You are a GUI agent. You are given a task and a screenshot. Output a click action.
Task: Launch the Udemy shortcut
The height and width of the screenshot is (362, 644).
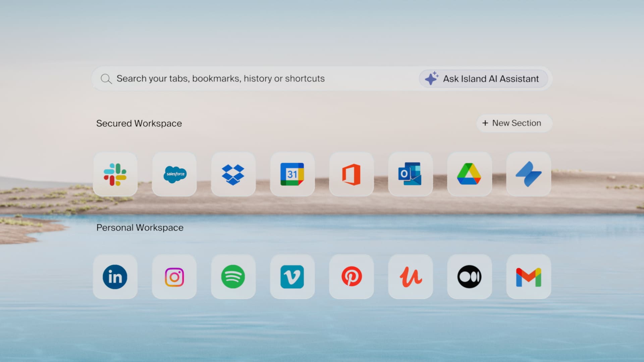[410, 277]
